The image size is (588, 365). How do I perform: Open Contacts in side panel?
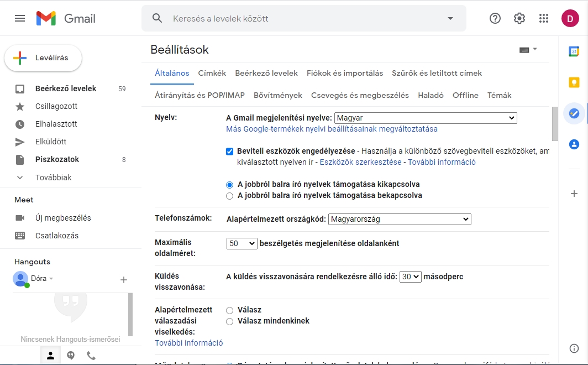(574, 144)
